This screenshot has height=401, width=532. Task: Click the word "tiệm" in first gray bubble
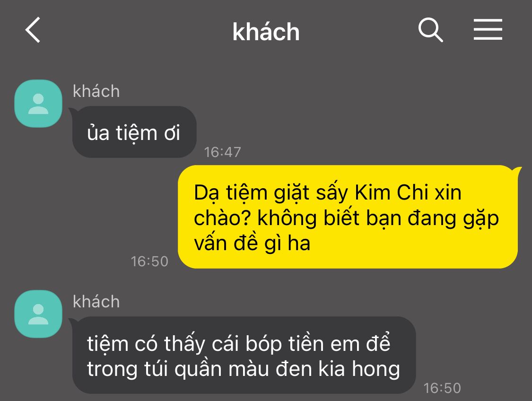pyautogui.click(x=136, y=133)
